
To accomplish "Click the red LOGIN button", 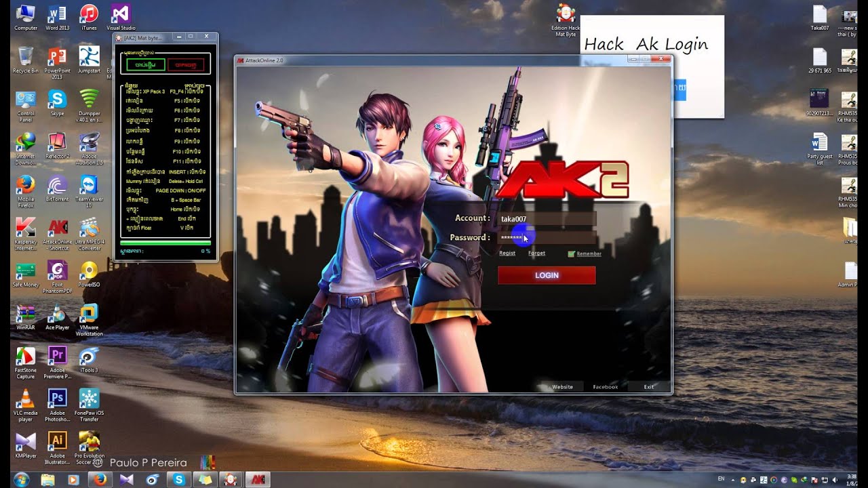I will point(547,275).
